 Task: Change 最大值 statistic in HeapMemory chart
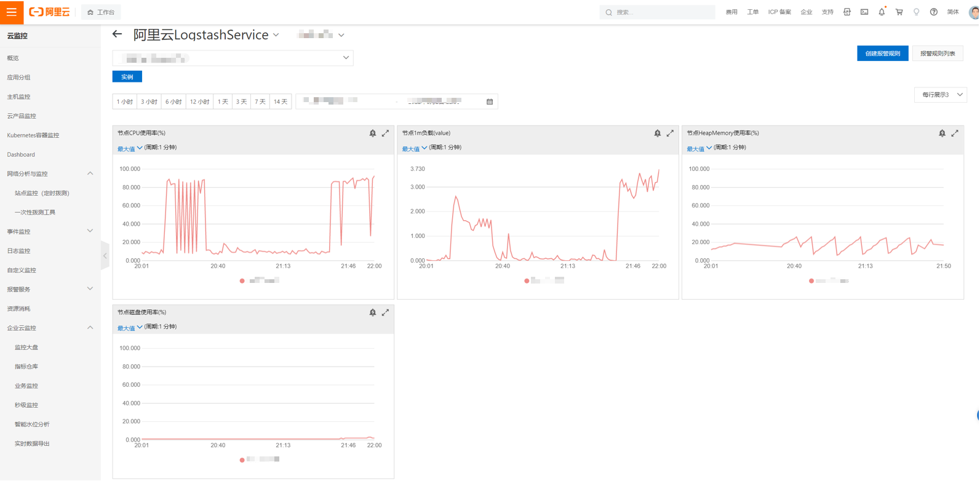[x=699, y=148]
